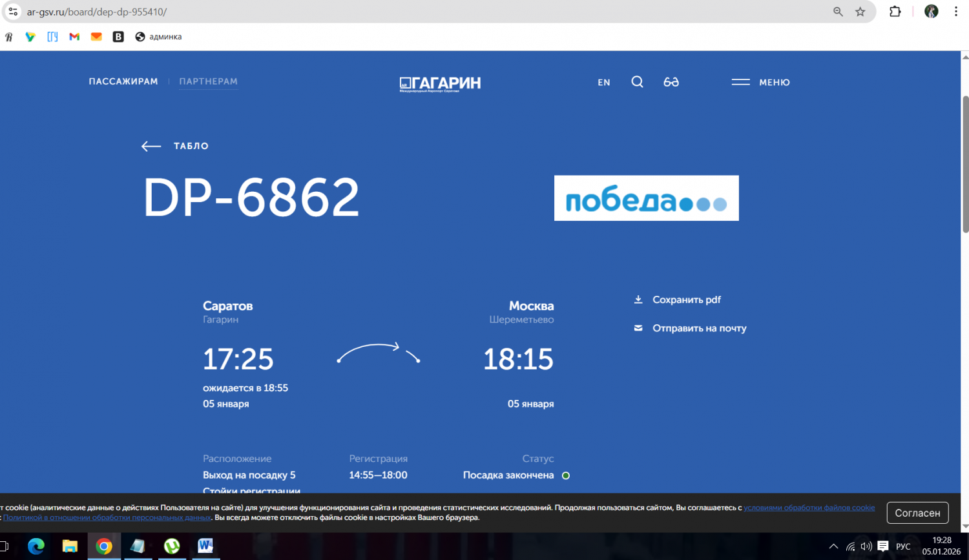Select the ПАРТНЕРАМ tab

208,81
